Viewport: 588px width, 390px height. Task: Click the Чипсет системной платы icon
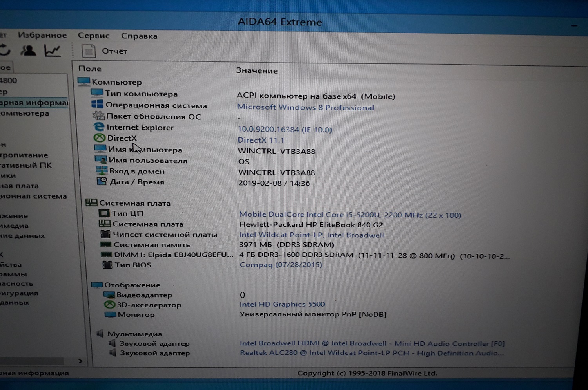pos(105,234)
